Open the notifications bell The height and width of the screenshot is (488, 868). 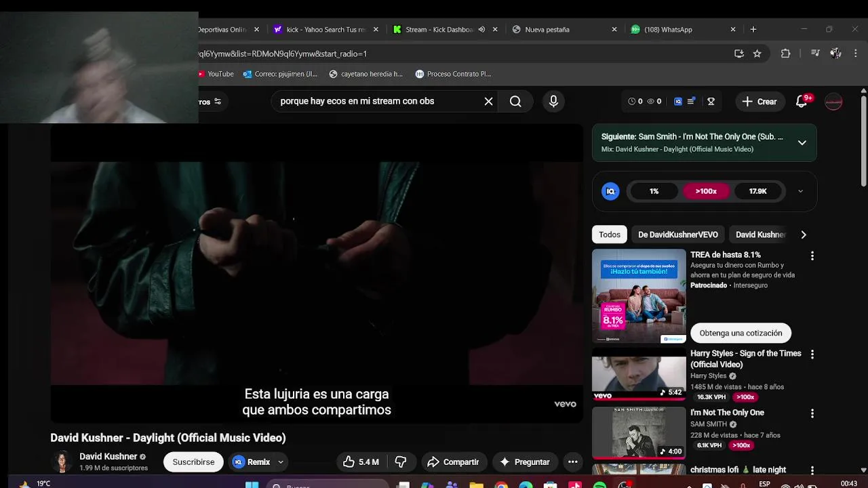(x=803, y=101)
